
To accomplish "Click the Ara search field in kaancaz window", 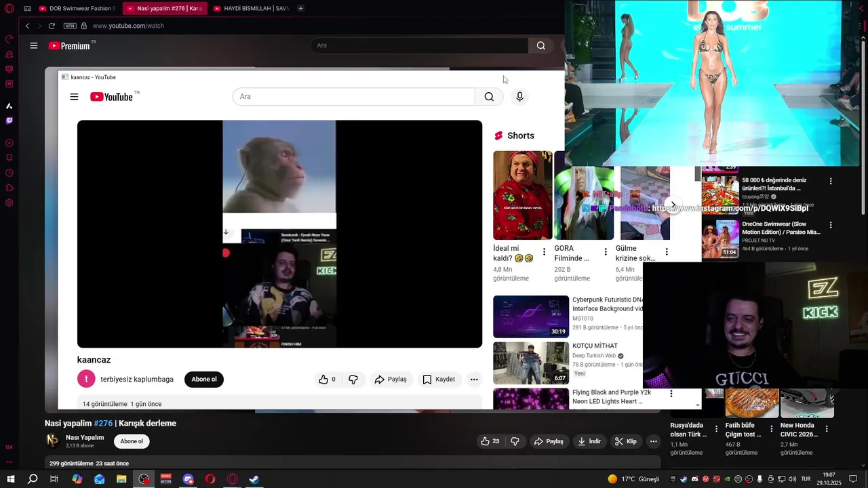I will 353,96.
